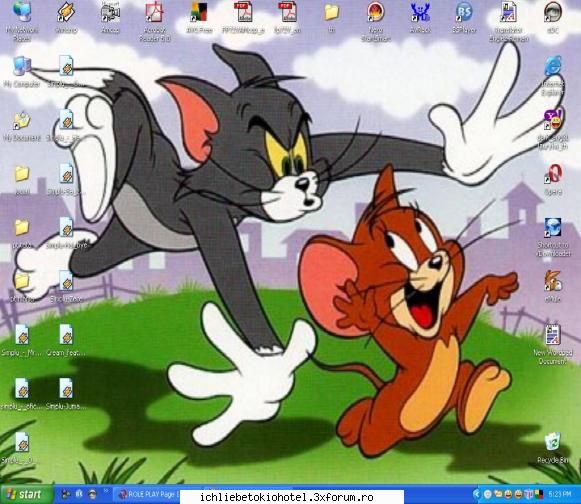Image resolution: width=581 pixels, height=504 pixels.
Task: Open the Simply - Mr... audio file
Action: click(22, 335)
